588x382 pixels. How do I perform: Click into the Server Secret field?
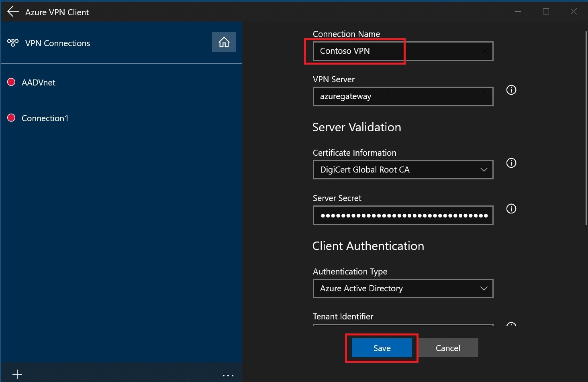[403, 215]
